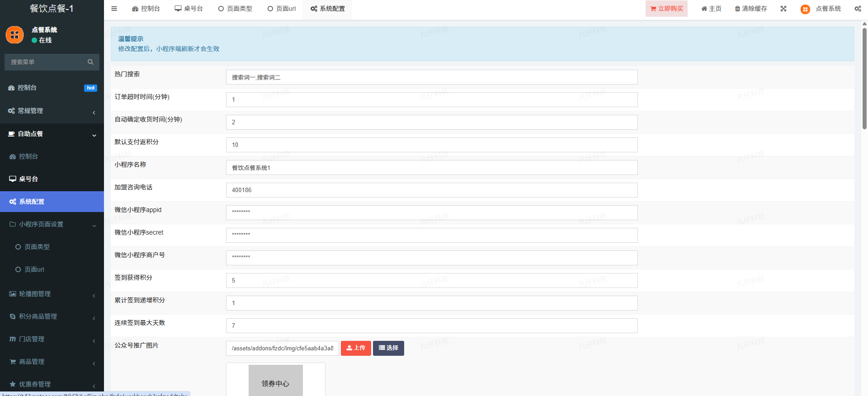Click the search magnifier icon in sidebar

pyautogui.click(x=90, y=62)
